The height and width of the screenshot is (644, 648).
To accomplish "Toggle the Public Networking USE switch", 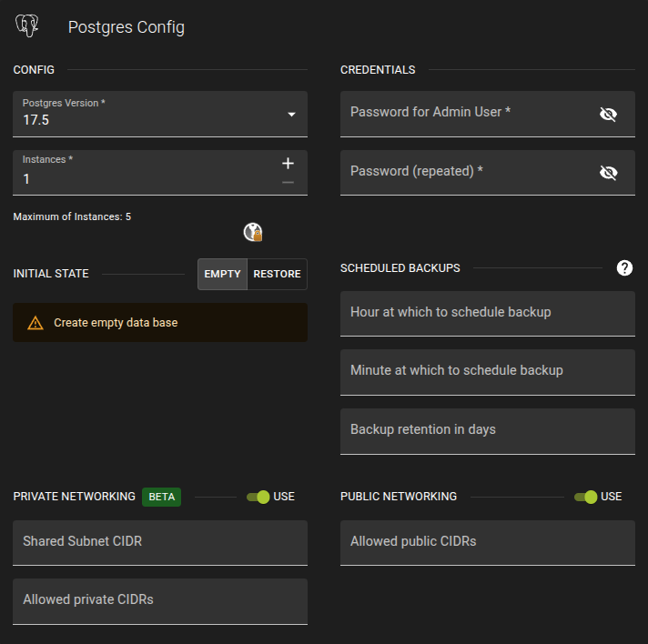I will coord(585,497).
